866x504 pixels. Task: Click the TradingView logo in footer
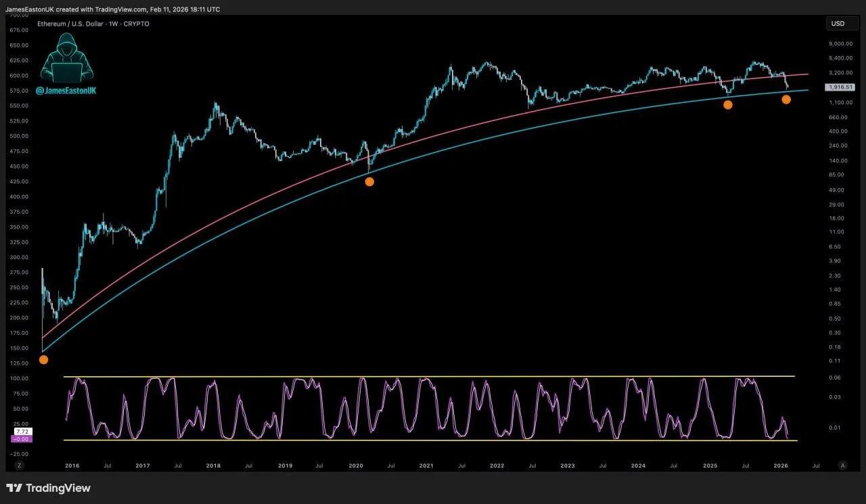(x=48, y=488)
